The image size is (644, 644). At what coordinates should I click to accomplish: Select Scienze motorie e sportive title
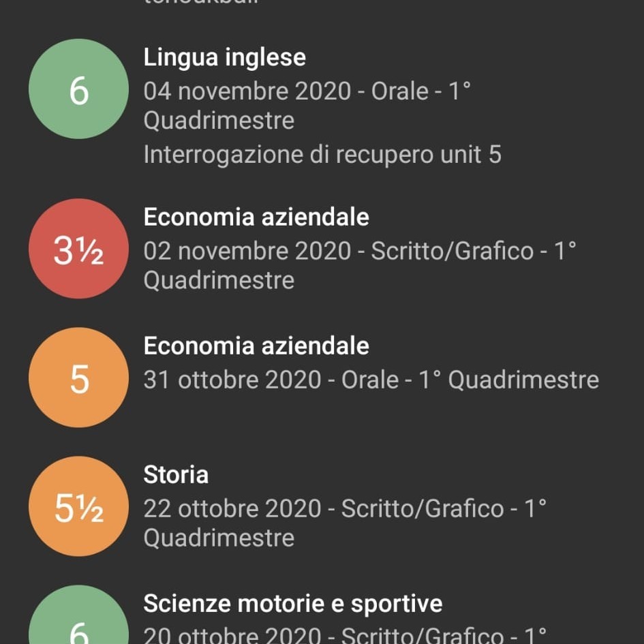point(293,603)
